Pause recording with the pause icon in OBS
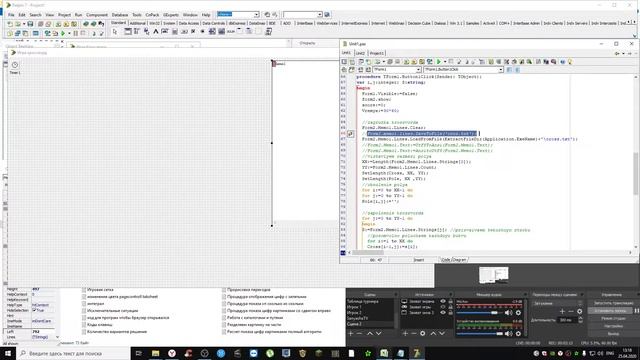This screenshot has width=640, height=360. pos(636,311)
